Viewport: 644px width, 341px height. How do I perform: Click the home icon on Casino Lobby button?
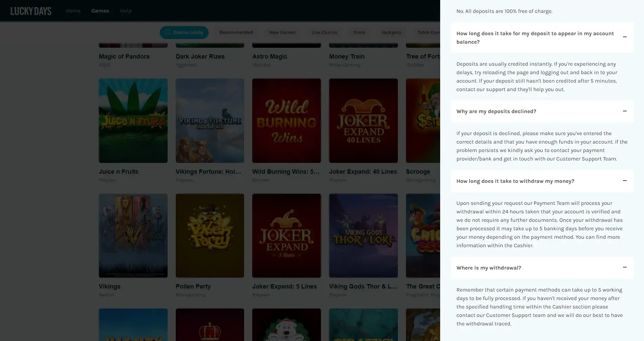tap(168, 32)
